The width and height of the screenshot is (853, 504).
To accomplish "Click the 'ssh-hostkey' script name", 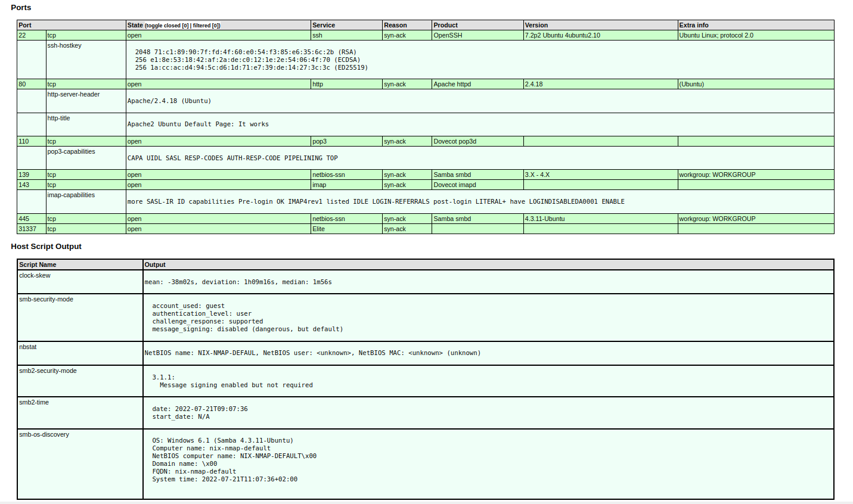I will pos(64,45).
